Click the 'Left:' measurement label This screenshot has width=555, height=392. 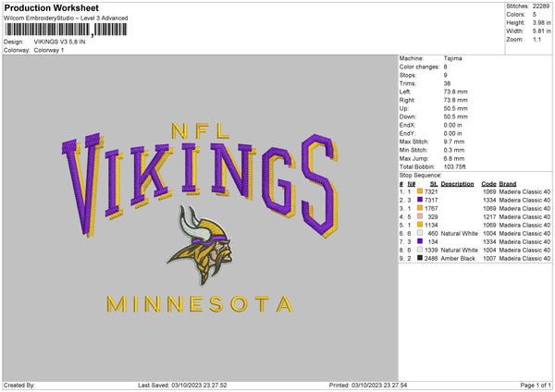tap(405, 92)
